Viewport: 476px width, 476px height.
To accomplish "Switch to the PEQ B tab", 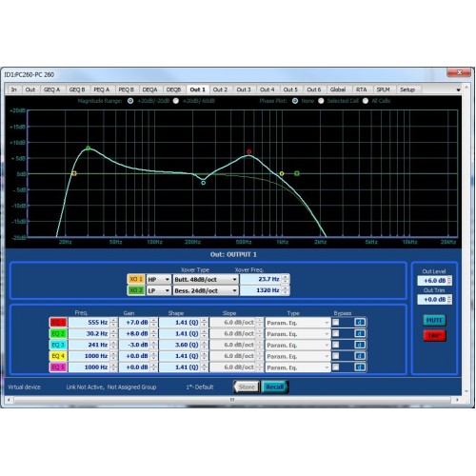I will pyautogui.click(x=126, y=89).
